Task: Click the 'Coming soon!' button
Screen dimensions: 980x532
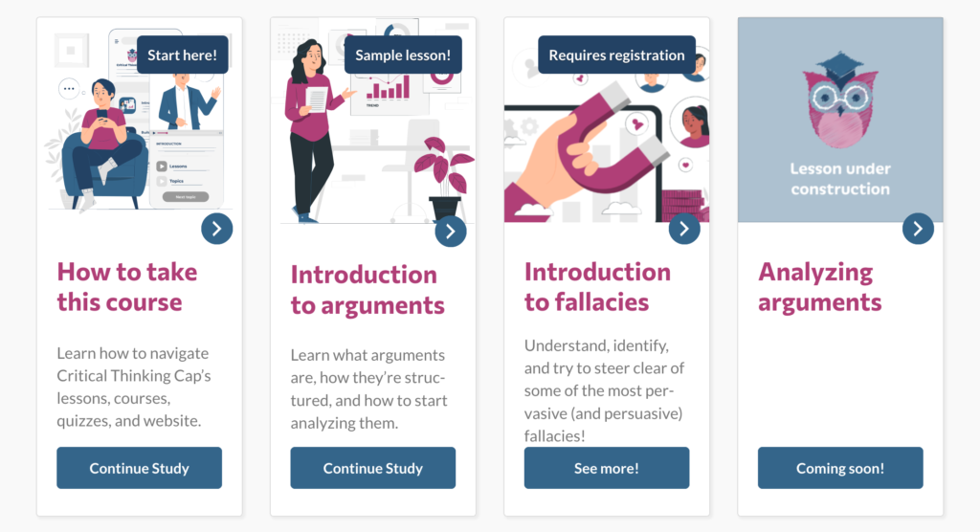Action: (x=840, y=468)
